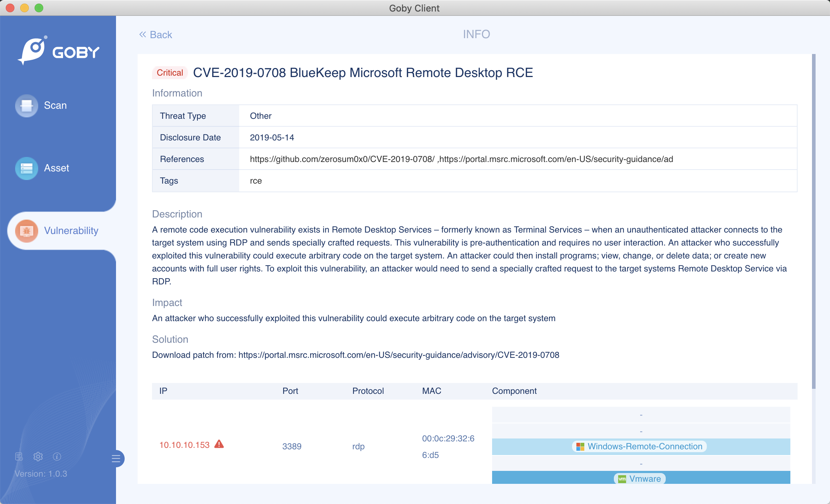
Task: Collapse sidebar with hamburger toggle
Action: click(x=116, y=458)
